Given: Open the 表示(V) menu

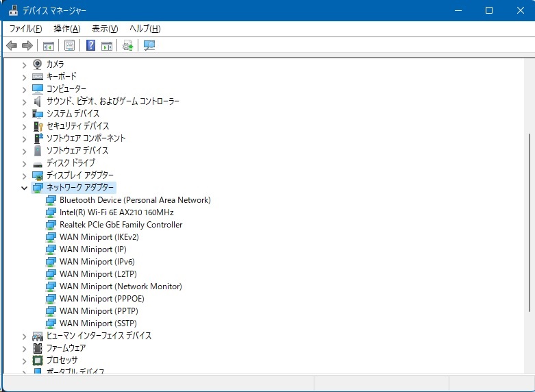Looking at the screenshot, I should click(x=105, y=29).
